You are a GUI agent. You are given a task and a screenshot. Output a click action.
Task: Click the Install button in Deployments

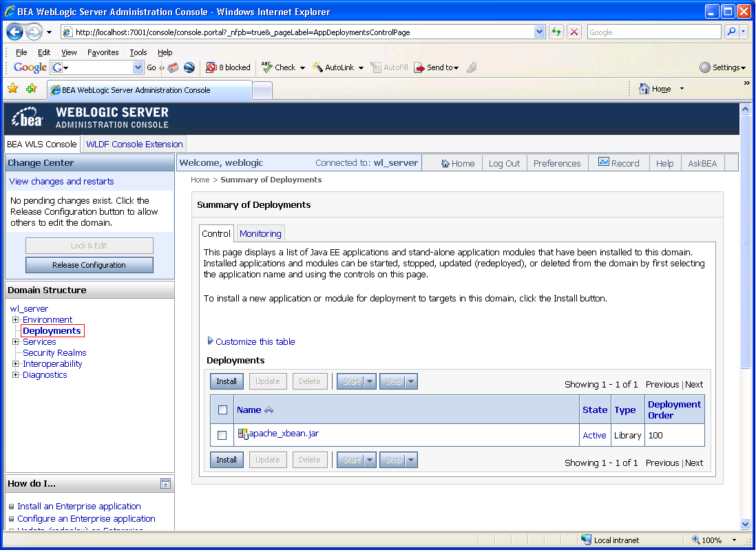pyautogui.click(x=227, y=381)
